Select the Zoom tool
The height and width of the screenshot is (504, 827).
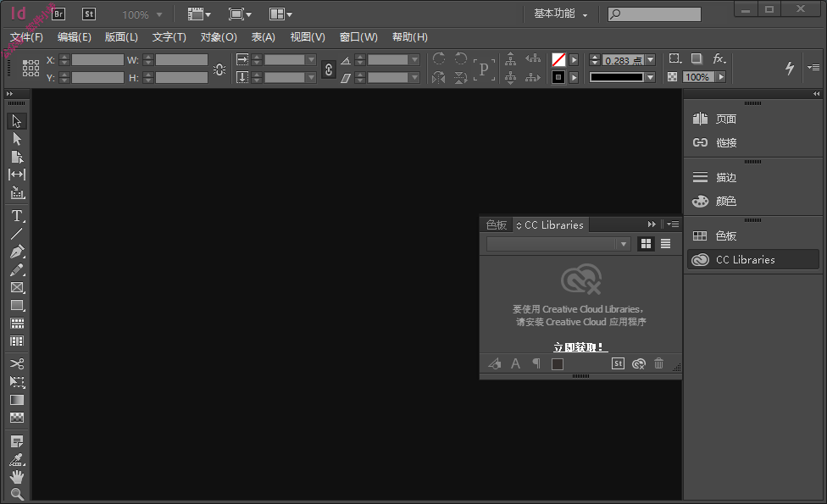coord(17,494)
